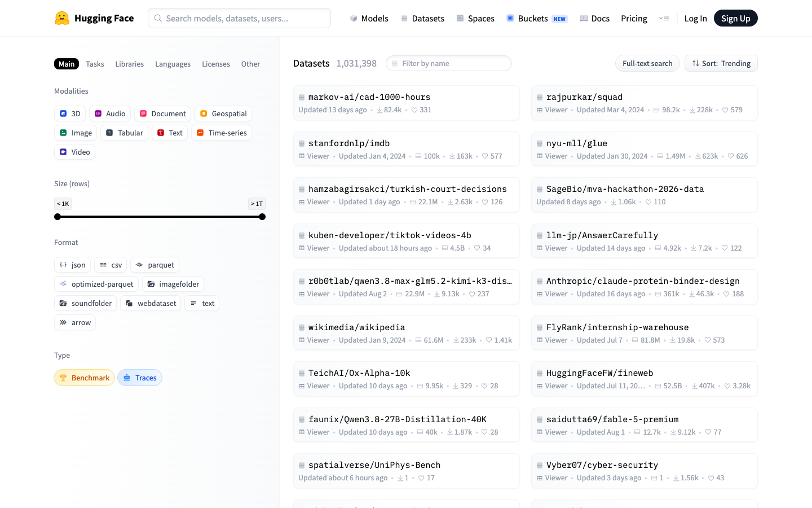Click the Video modality icon
812x508 pixels.
[63, 152]
